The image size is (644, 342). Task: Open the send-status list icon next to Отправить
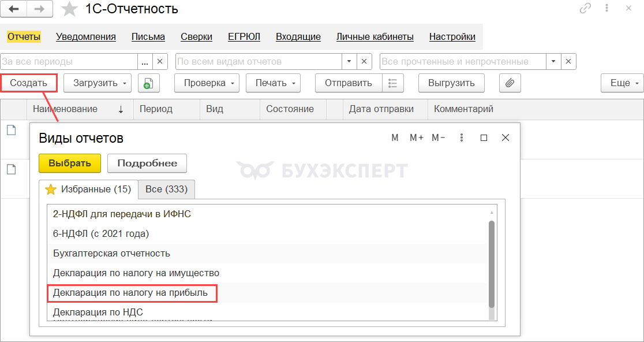[x=392, y=83]
